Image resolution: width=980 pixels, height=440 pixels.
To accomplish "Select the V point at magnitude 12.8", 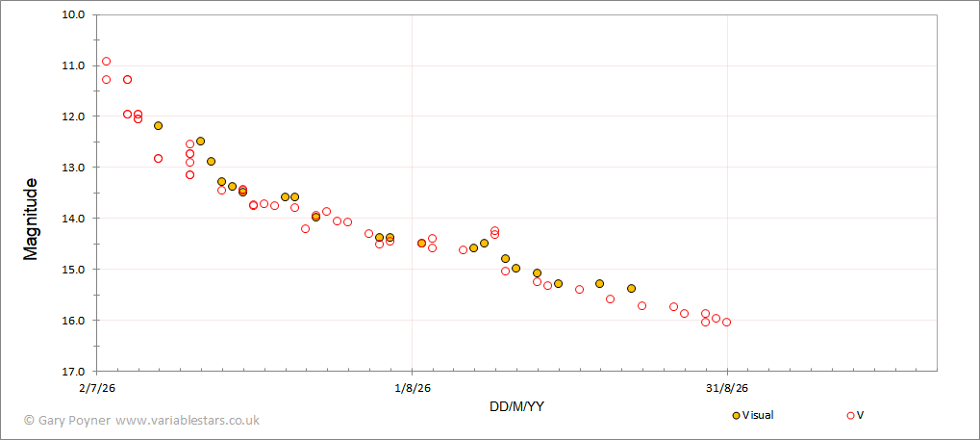I will pyautogui.click(x=158, y=158).
